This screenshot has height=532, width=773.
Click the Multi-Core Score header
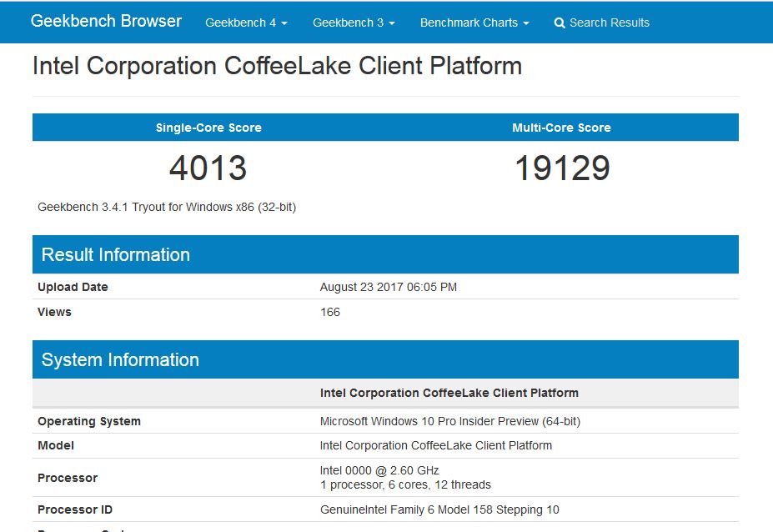point(561,128)
